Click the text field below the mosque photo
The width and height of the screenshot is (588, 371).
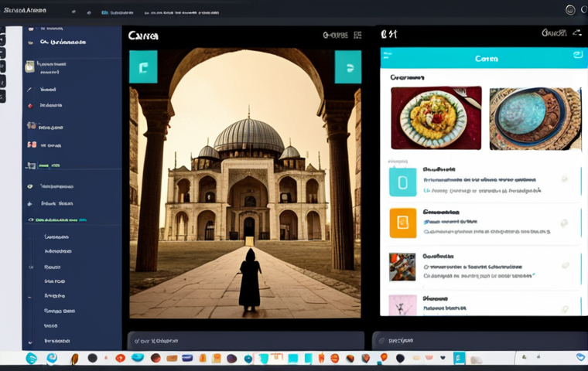(245, 341)
